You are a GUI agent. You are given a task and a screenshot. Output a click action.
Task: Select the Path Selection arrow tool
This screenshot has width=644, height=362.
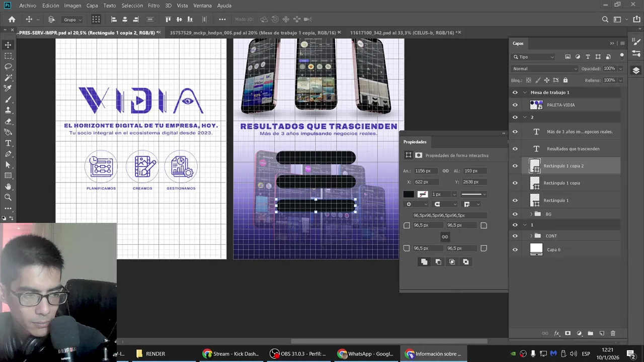pos(8,164)
